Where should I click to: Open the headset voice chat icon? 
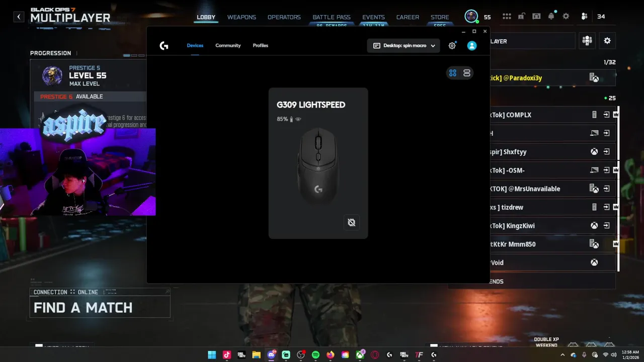(537, 17)
